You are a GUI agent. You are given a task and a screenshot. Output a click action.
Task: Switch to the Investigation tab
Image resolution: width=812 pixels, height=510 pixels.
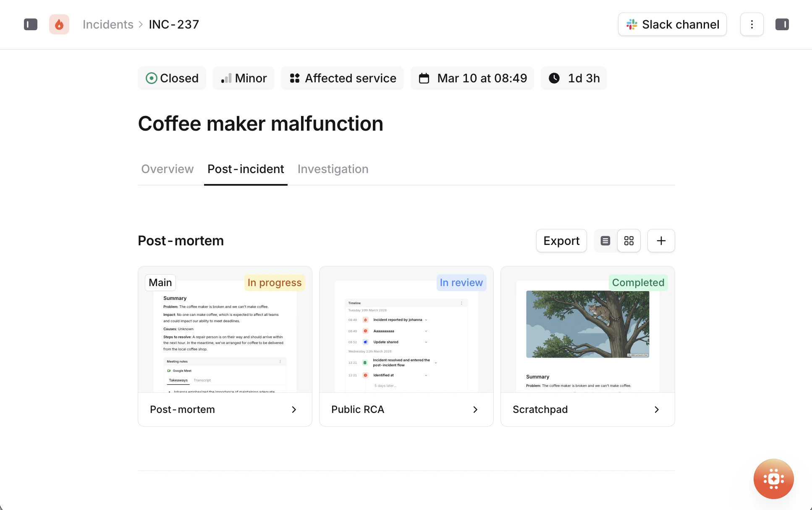click(x=333, y=169)
